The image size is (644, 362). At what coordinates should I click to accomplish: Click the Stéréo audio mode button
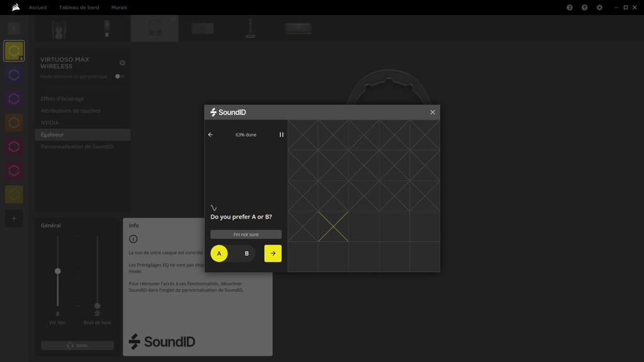click(x=77, y=346)
